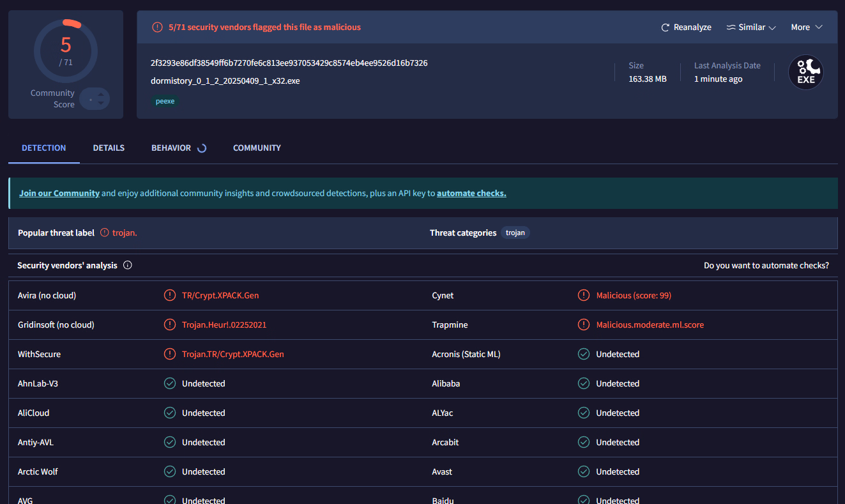Click the red alert icon for Avira detection

click(x=170, y=296)
